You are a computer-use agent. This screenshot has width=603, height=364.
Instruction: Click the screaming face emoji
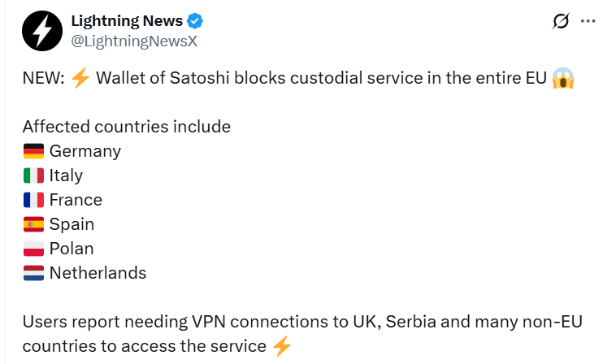click(562, 78)
